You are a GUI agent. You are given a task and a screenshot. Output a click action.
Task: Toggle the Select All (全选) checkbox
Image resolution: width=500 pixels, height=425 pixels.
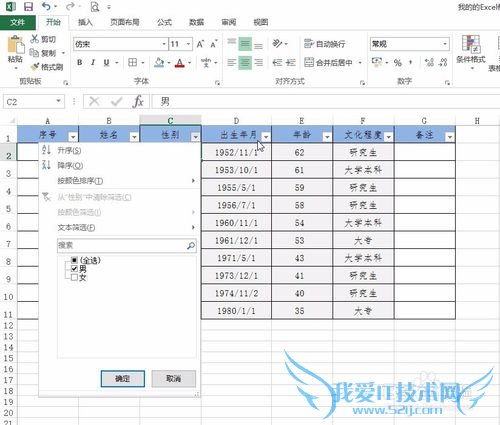tap(74, 260)
